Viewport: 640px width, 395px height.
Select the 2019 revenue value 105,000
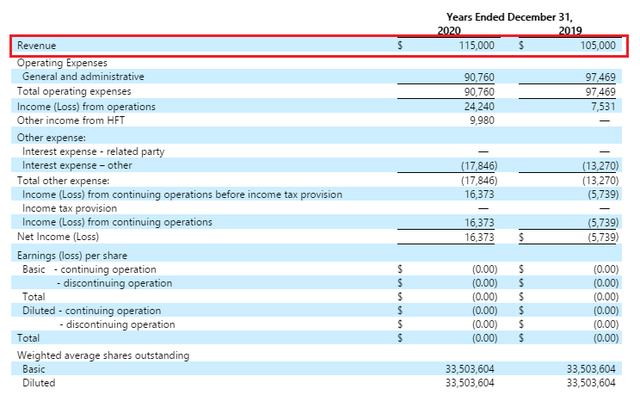[598, 45]
